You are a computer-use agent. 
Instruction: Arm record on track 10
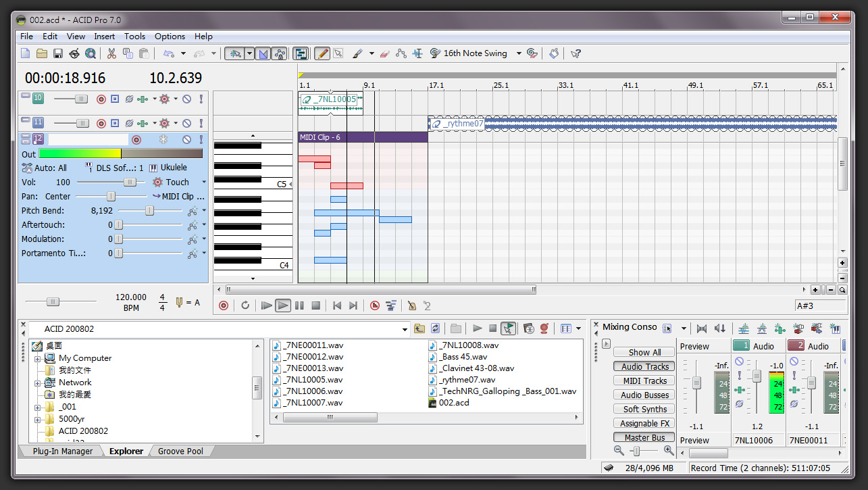pos(101,99)
